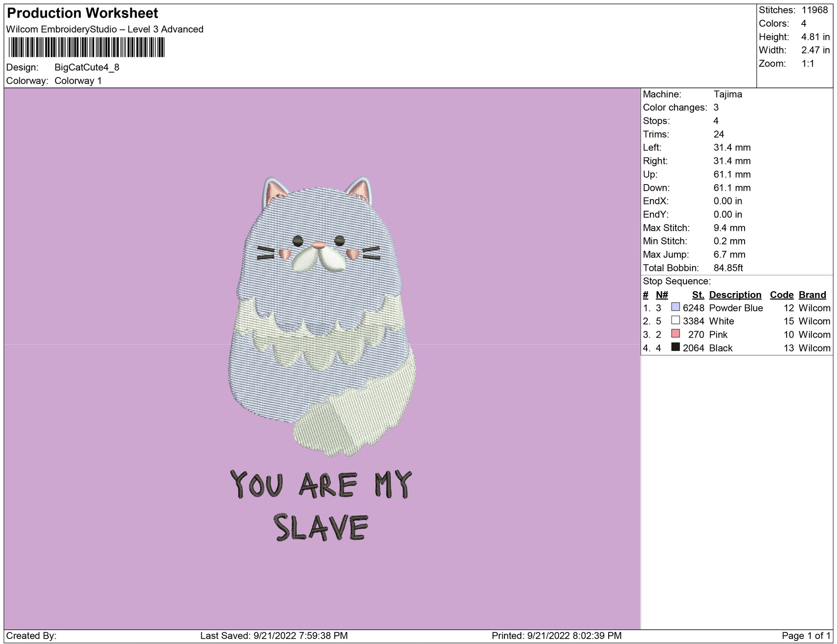Click the Powder Blue color swatch
The height and width of the screenshot is (644, 837).
(675, 307)
